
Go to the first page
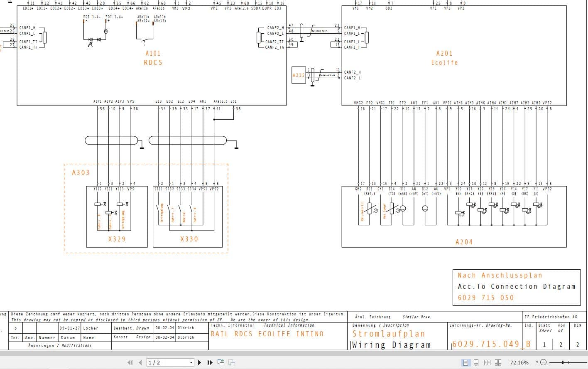coord(130,362)
